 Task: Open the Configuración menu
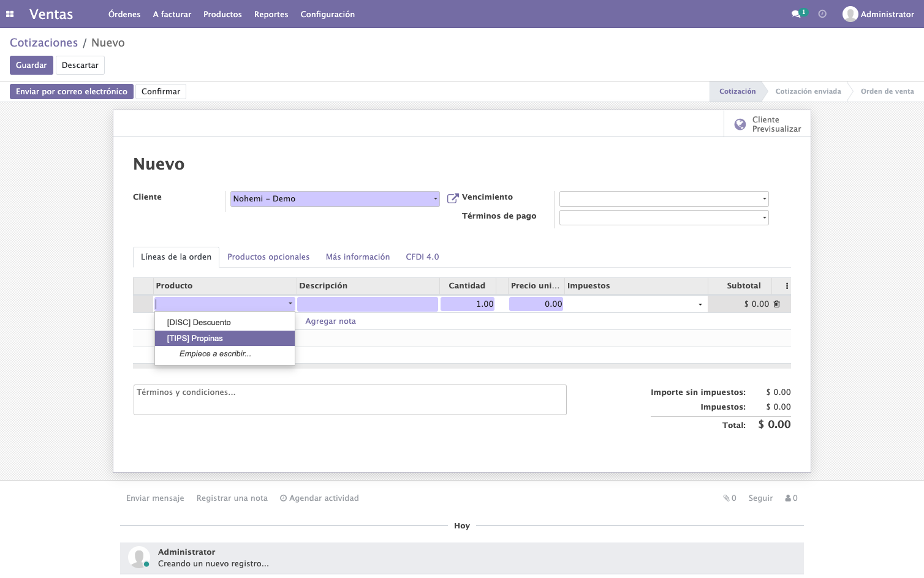point(328,14)
